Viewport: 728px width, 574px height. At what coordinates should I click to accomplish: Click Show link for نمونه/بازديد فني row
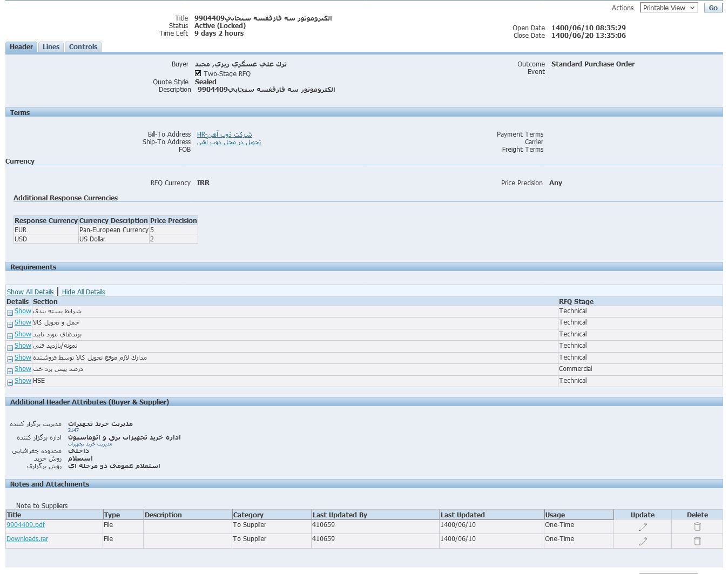(23, 346)
